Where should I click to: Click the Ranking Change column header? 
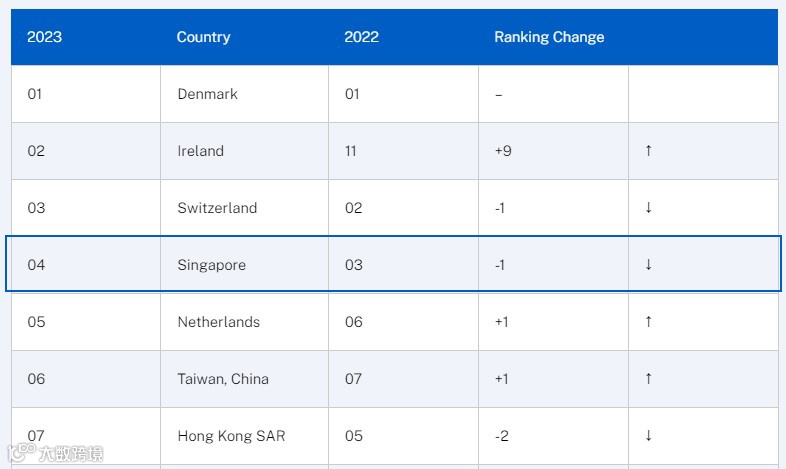pos(549,37)
